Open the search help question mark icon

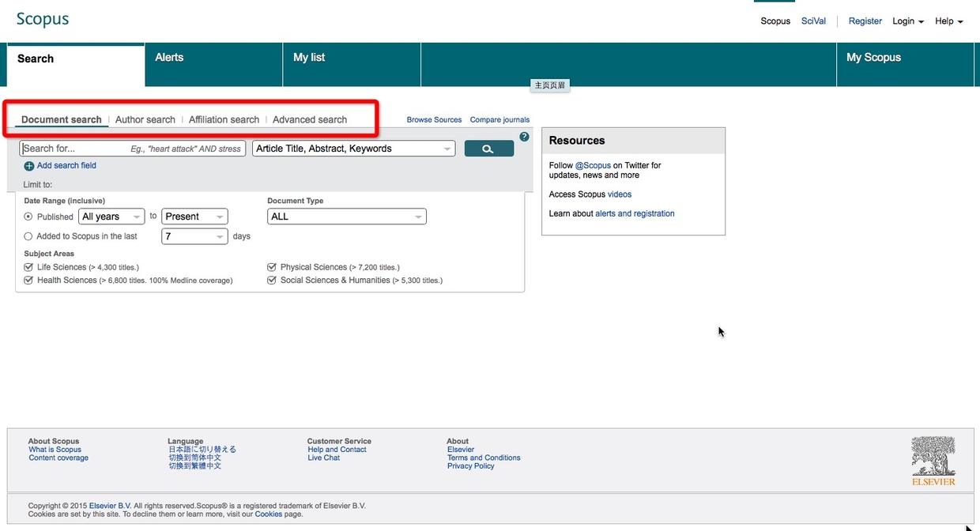click(x=524, y=137)
